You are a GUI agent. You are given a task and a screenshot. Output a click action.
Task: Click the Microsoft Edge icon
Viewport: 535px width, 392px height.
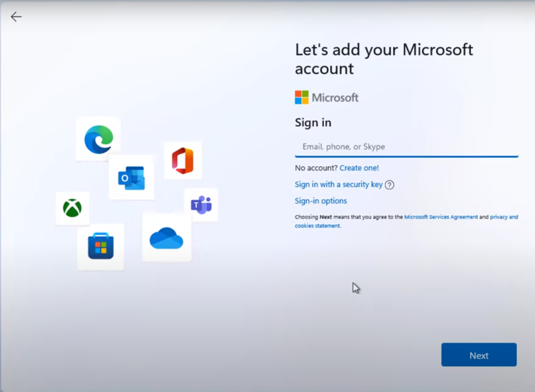point(99,139)
